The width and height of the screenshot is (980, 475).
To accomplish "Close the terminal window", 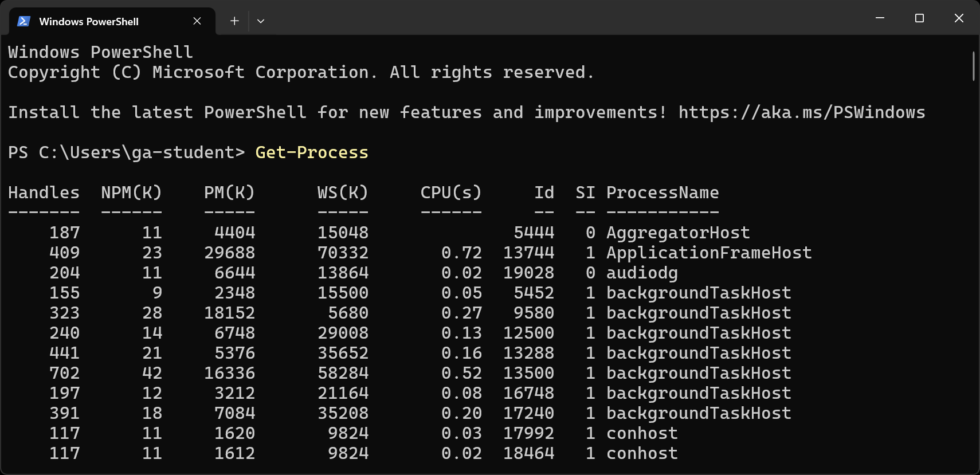I will pyautogui.click(x=959, y=18).
